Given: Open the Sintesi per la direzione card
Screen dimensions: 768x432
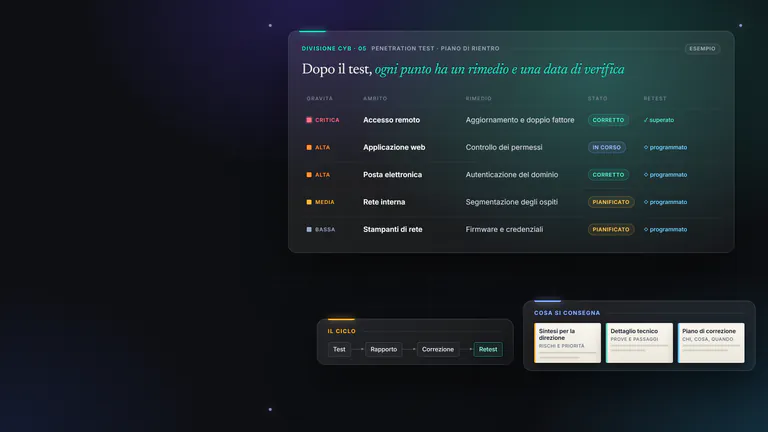Looking at the screenshot, I should [567, 343].
